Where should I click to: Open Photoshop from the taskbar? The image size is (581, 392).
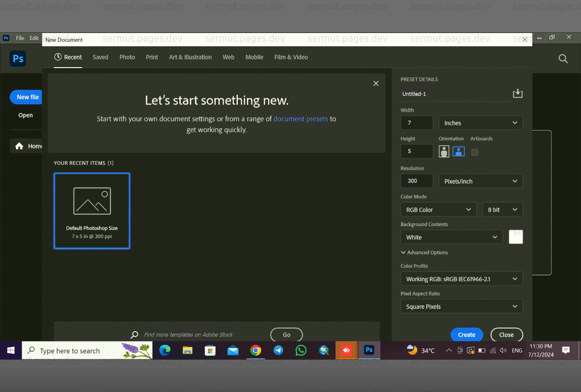(x=369, y=350)
